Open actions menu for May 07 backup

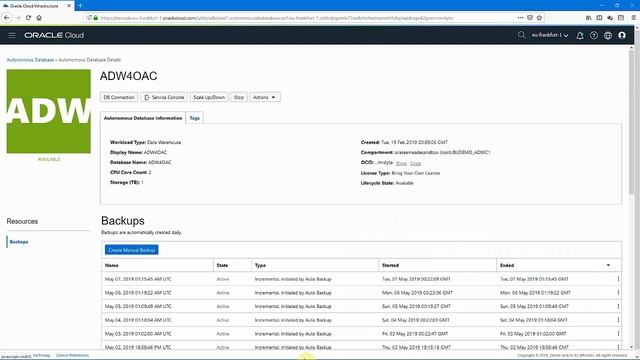[x=618, y=279]
